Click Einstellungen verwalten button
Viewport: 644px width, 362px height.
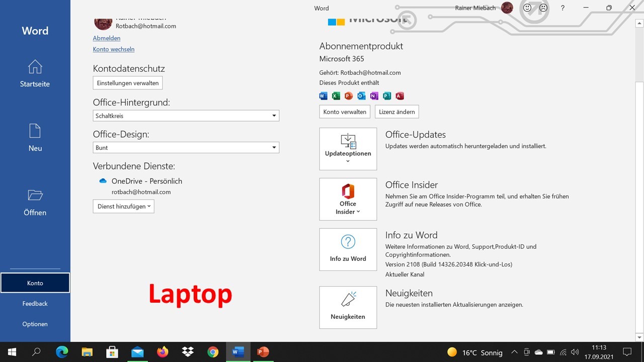(x=128, y=83)
